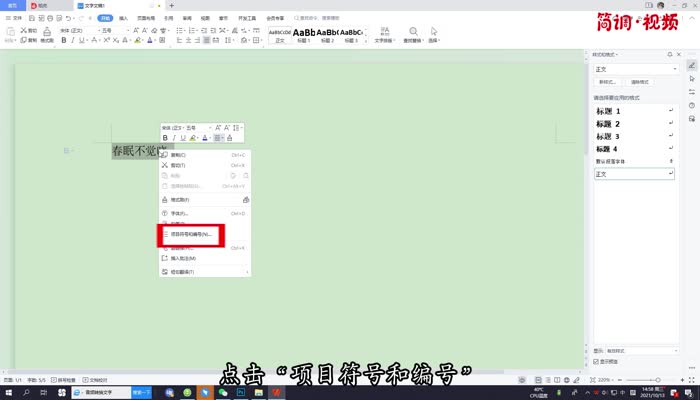Click the Find and Replace magnifier icon
Screen dimensions: 700x400
[413, 33]
